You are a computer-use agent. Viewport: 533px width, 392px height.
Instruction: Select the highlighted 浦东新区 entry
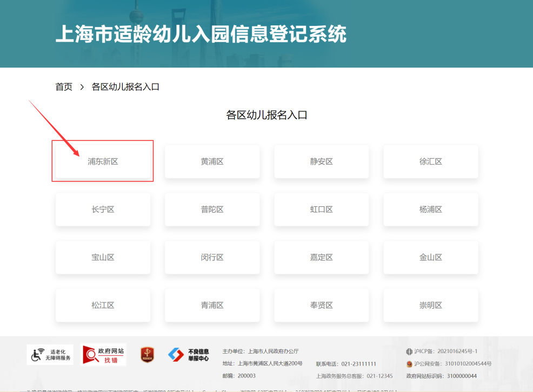[x=103, y=161]
